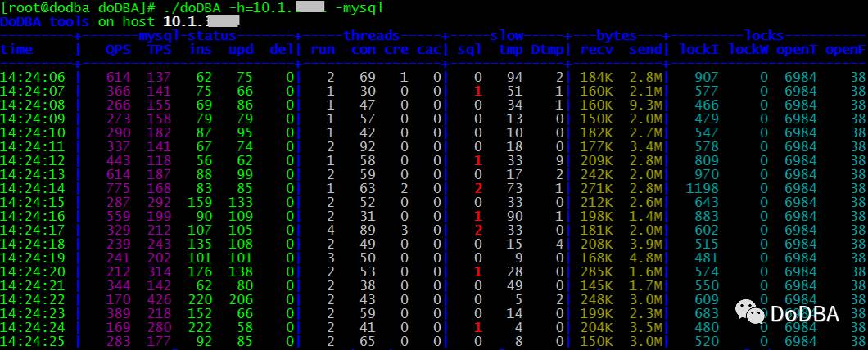Image resolution: width=868 pixels, height=350 pixels.
Task: Click the 'sql' column header
Action: [x=470, y=49]
